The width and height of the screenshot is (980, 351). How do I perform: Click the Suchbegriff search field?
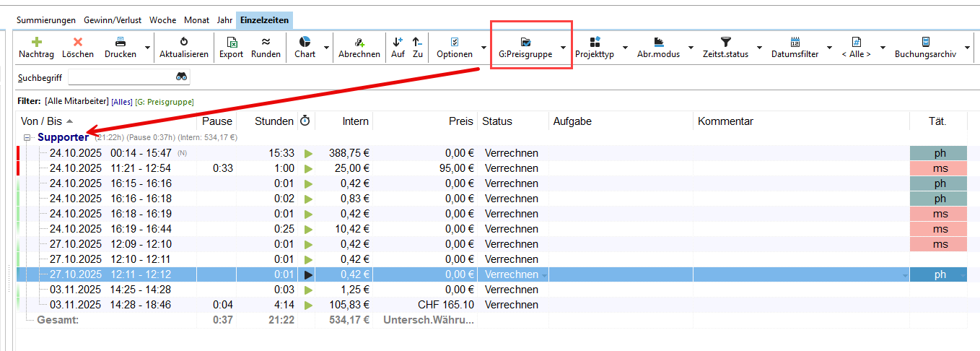pos(120,77)
